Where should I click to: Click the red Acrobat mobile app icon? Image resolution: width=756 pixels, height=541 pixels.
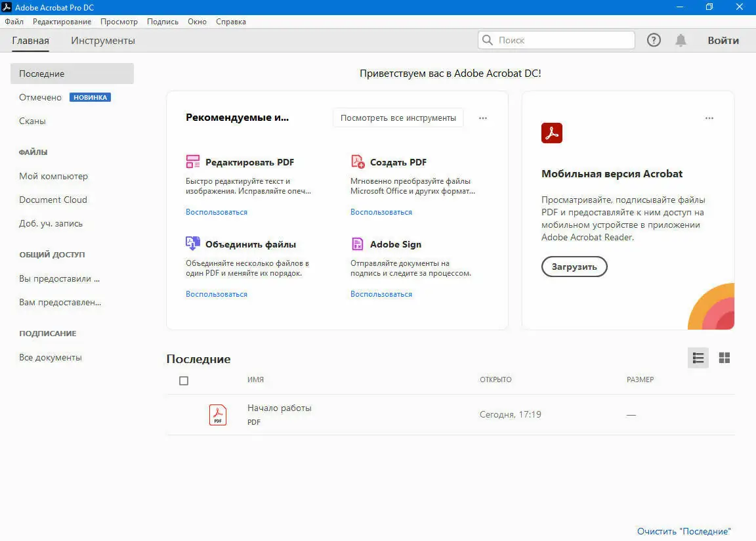pos(551,133)
